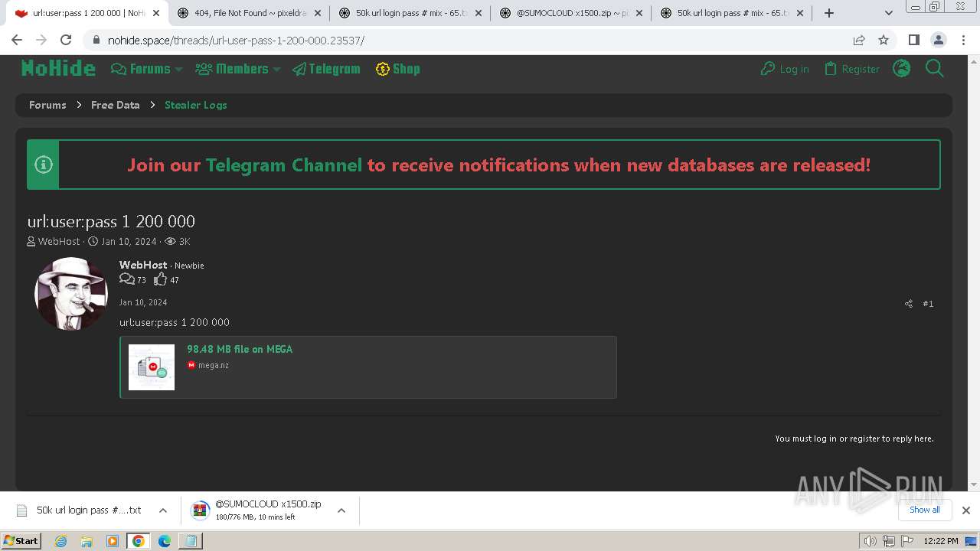Open Microsoft Edge from taskbar
This screenshot has height=551, width=980.
[165, 541]
